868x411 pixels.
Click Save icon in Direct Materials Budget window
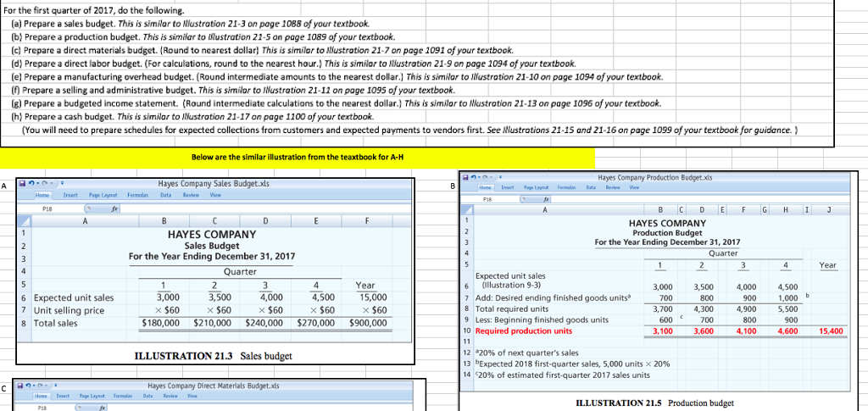click(20, 386)
